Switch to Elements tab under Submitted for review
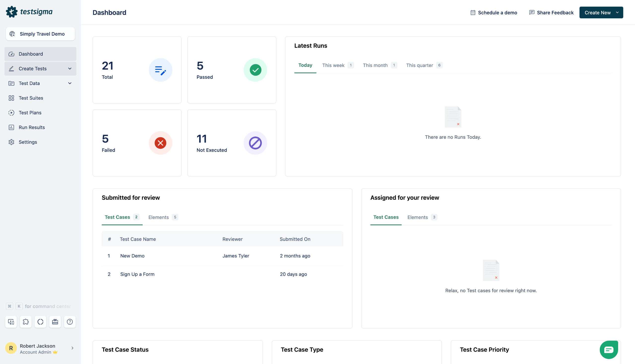 159,217
